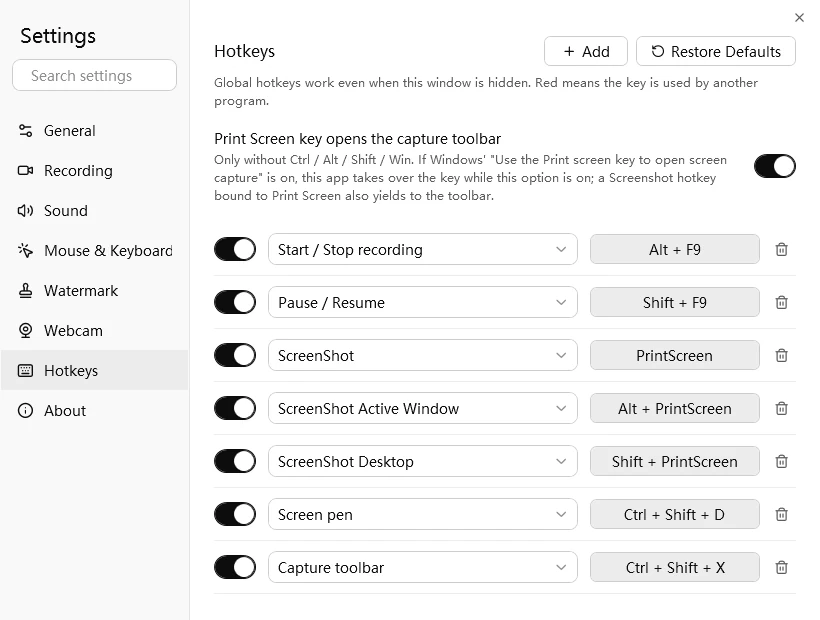The image size is (820, 620).
Task: Edit the Shift + PrintScreen key binding
Action: click(x=675, y=462)
